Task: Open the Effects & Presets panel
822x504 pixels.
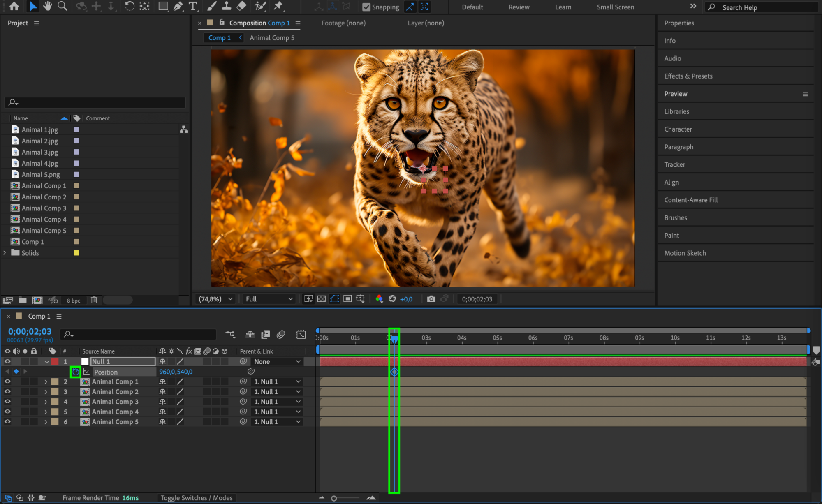Action: [x=688, y=76]
